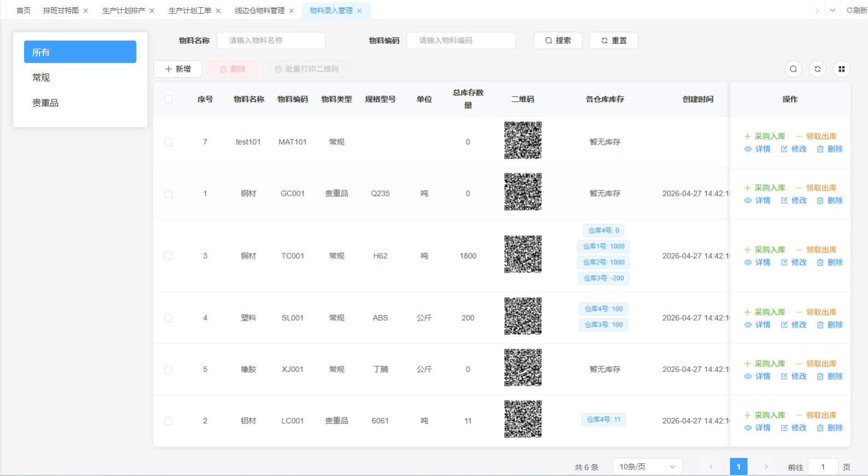Switch to the 首页 tab
This screenshot has height=476, width=868.
[x=24, y=10]
